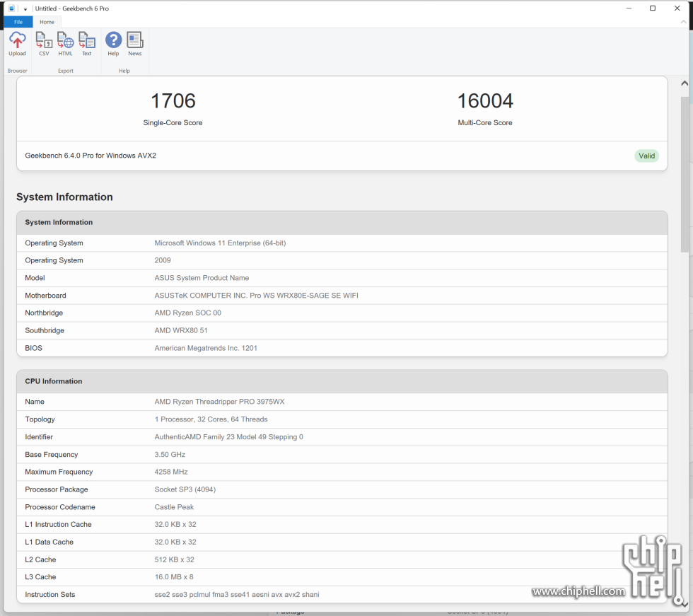The height and width of the screenshot is (616, 693).
Task: Select the base frequency '3.50 GHz'
Action: pos(170,455)
